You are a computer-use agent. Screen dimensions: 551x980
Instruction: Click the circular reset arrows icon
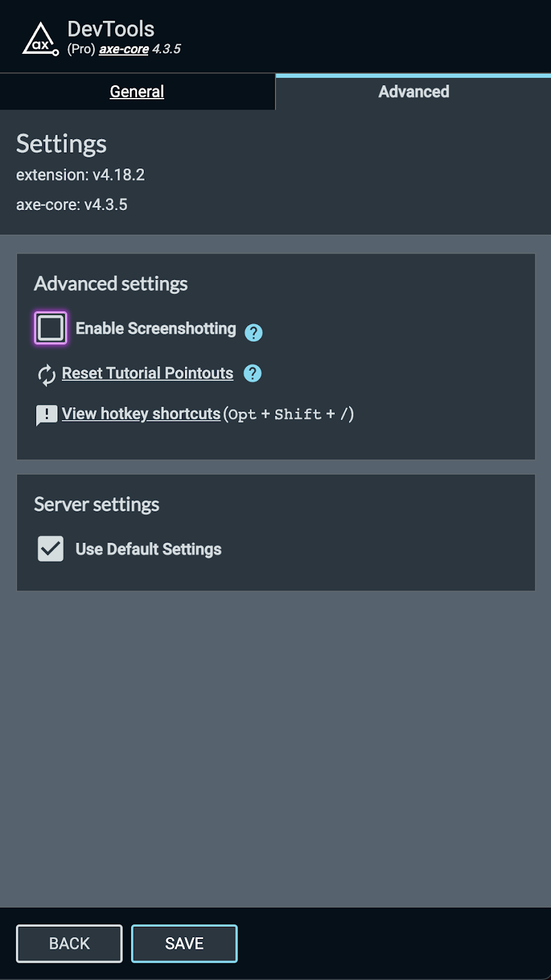tap(47, 375)
